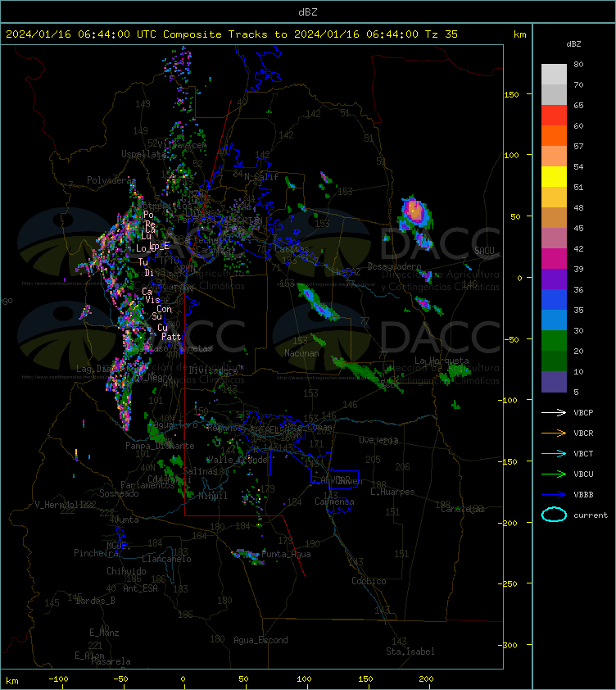Pick the light blue 30-35 dBZ swatch
This screenshot has width=616, height=690.
(x=554, y=320)
